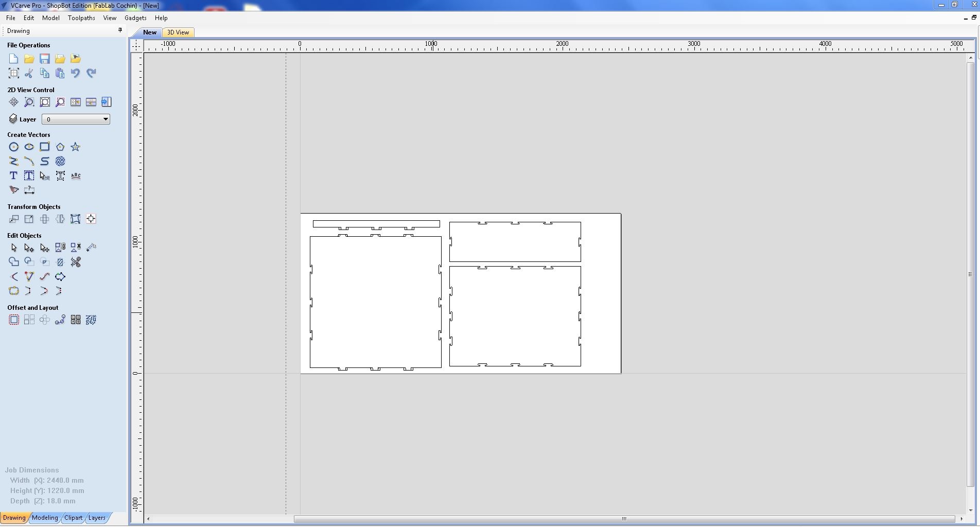Screen dimensions: 980x527
Task: Click the Offset Vectors icon
Action: [13, 320]
